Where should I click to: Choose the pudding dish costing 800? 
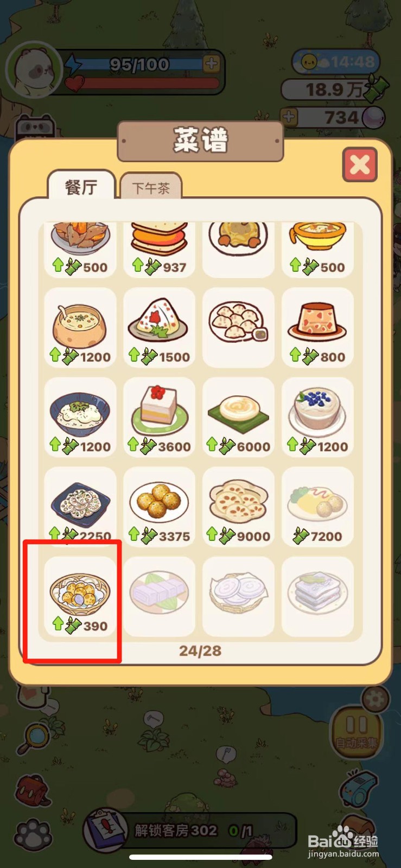pyautogui.click(x=318, y=327)
